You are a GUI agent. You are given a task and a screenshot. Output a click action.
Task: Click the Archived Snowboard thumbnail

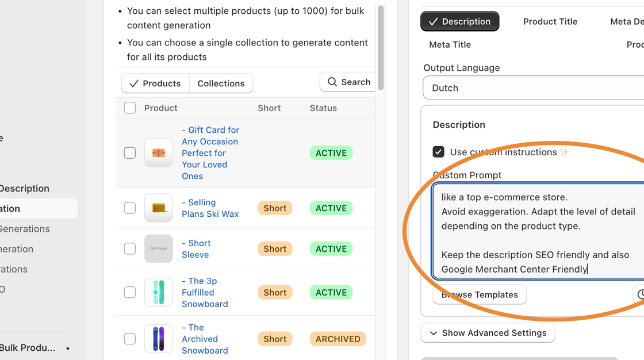point(159,339)
